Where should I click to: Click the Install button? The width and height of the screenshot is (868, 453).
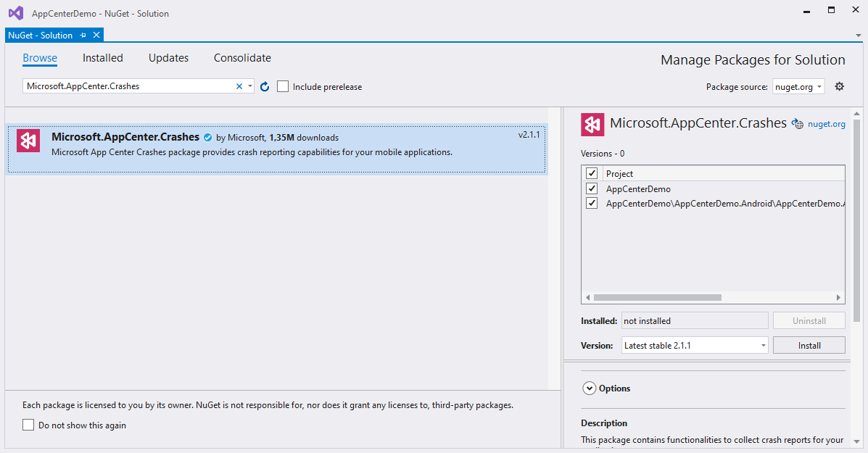[x=809, y=346]
